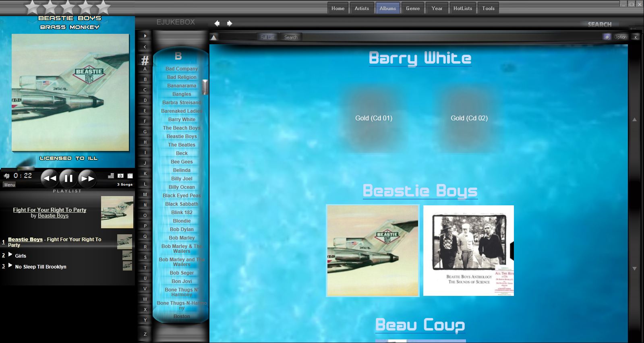Image resolution: width=644 pixels, height=343 pixels.
Task: Collapse the left-pointing arrow above the letter index
Action: coord(145,47)
